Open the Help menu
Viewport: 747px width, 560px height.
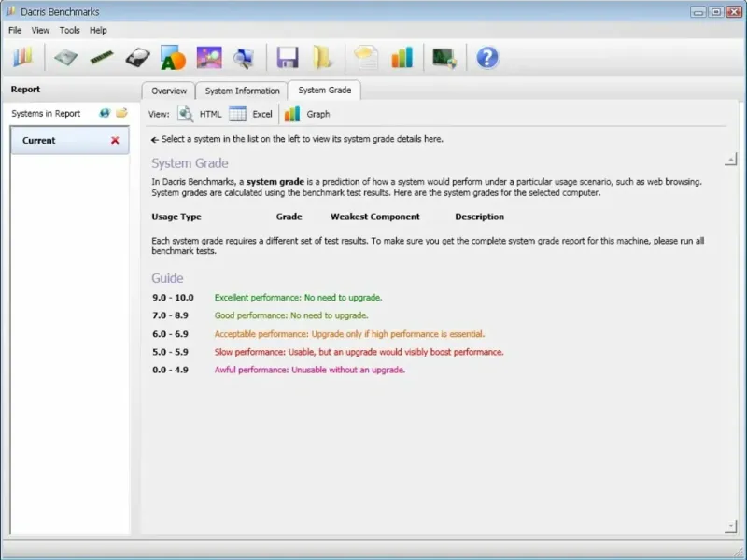coord(98,30)
